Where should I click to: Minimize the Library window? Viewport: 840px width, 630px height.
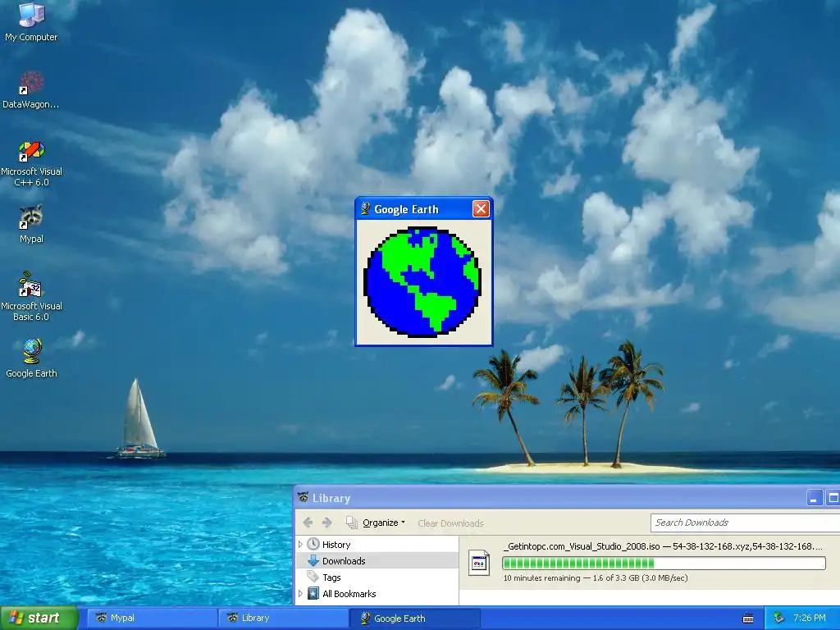coord(814,498)
